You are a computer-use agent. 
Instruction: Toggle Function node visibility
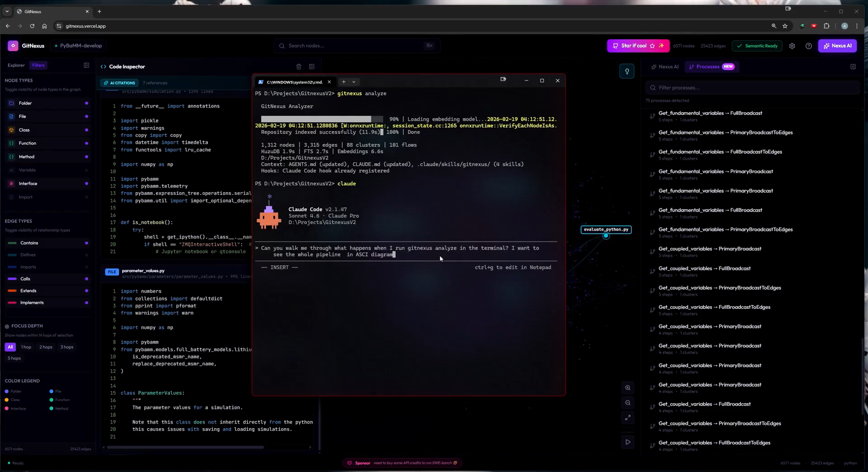pos(86,143)
